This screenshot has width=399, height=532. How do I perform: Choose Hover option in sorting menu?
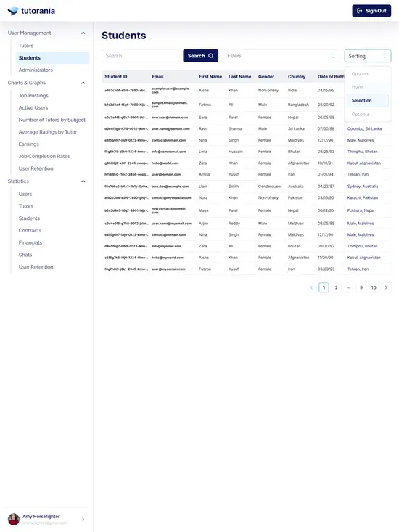click(368, 87)
